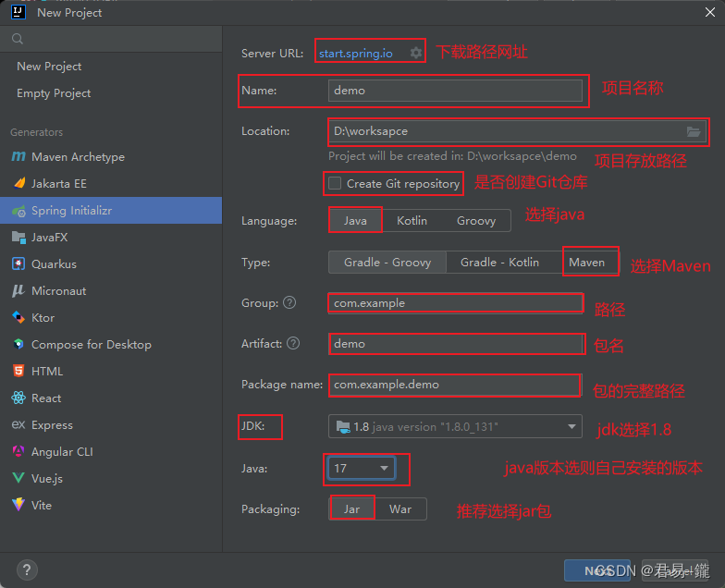Viewport: 725px width, 588px height.
Task: Click the Name input field
Action: click(x=455, y=91)
